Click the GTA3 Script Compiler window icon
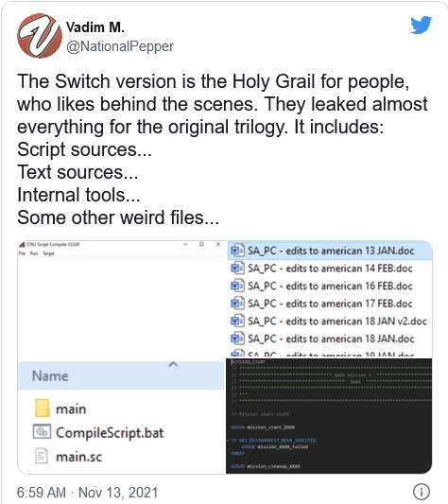The height and width of the screenshot is (504, 448). [x=22, y=244]
